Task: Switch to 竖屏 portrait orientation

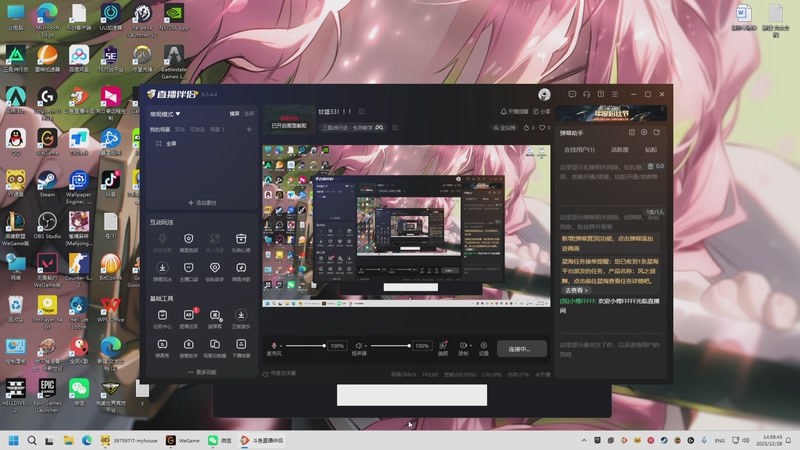Action: click(x=249, y=114)
